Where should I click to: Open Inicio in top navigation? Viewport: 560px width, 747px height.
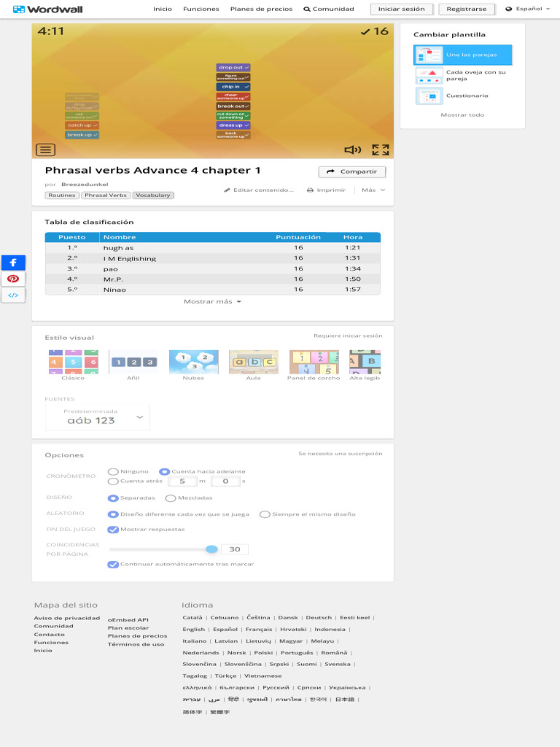[x=163, y=9]
